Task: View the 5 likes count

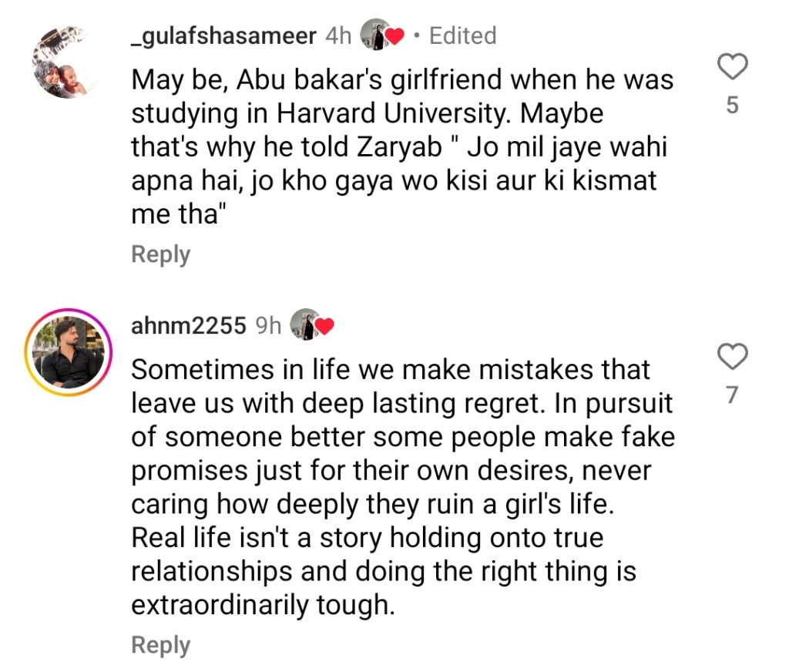Action: point(733,106)
